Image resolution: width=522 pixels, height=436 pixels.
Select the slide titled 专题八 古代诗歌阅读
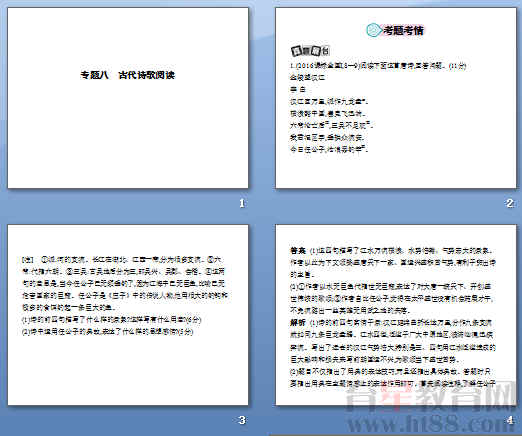[x=128, y=98]
